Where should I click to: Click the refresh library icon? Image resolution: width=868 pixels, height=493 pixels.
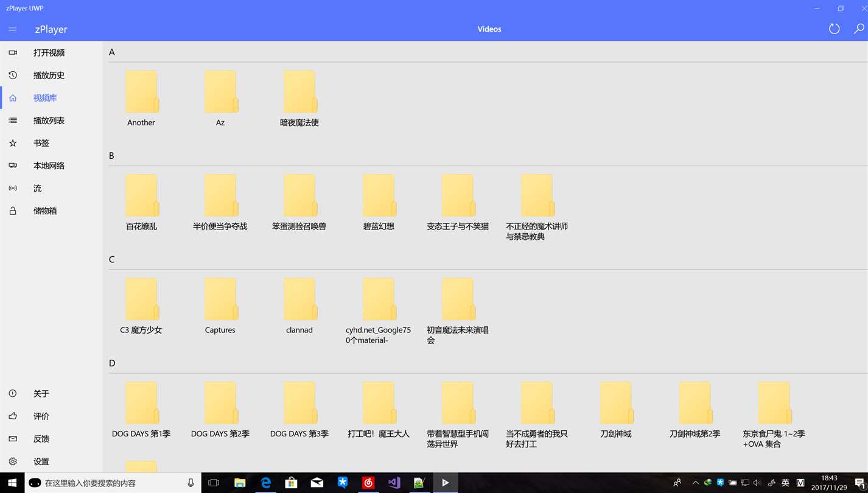tap(834, 29)
